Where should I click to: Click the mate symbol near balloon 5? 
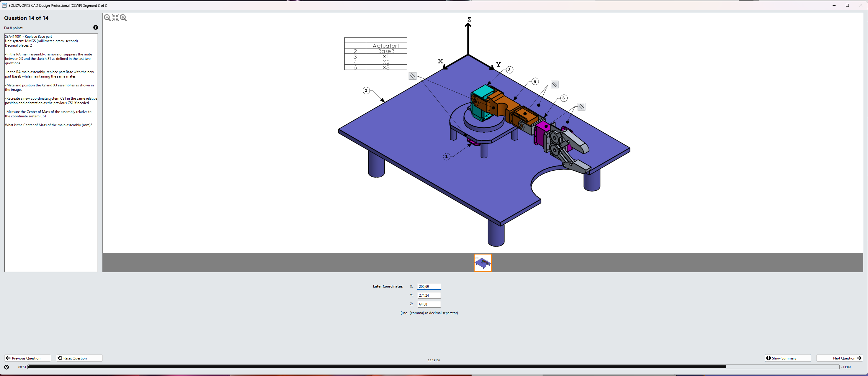coord(581,107)
